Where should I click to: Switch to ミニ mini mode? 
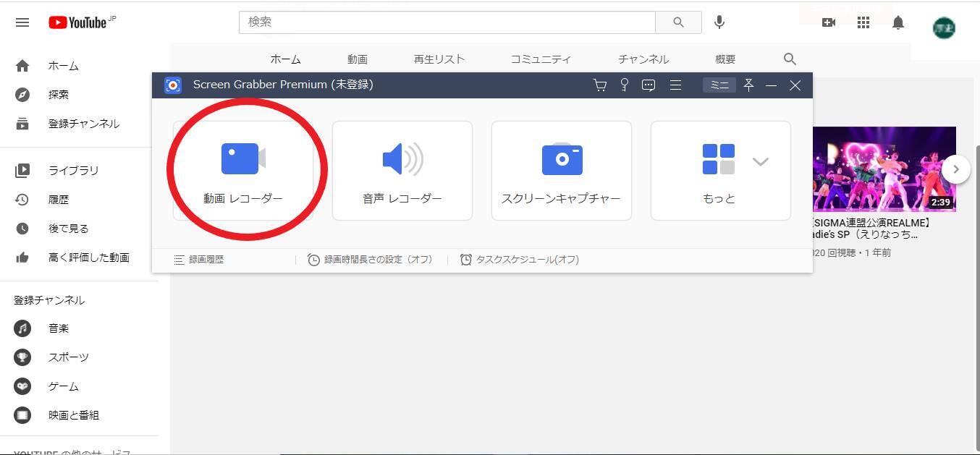tap(719, 85)
